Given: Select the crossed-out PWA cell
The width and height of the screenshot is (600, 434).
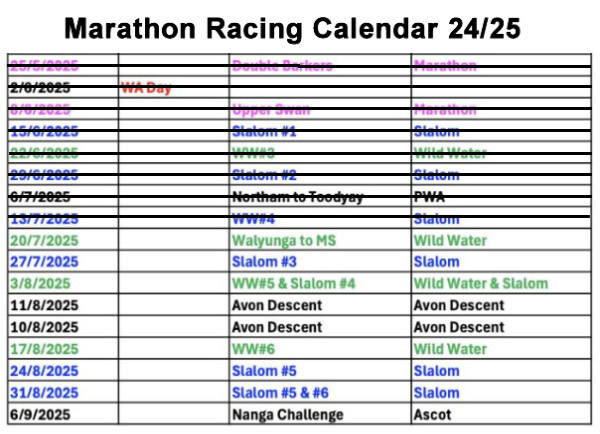Looking at the screenshot, I should (430, 197).
